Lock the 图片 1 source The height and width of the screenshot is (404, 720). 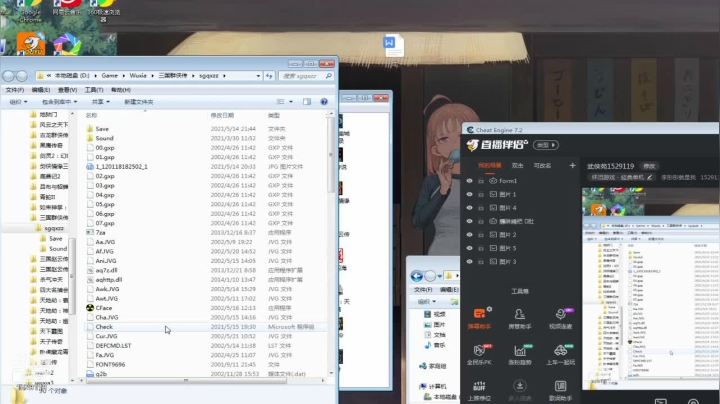(481, 194)
